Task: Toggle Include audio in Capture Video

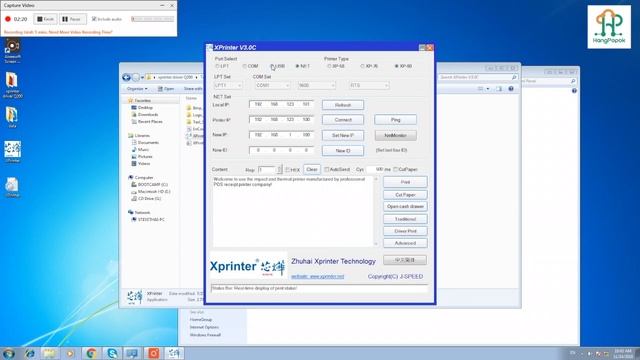Action: (x=94, y=19)
